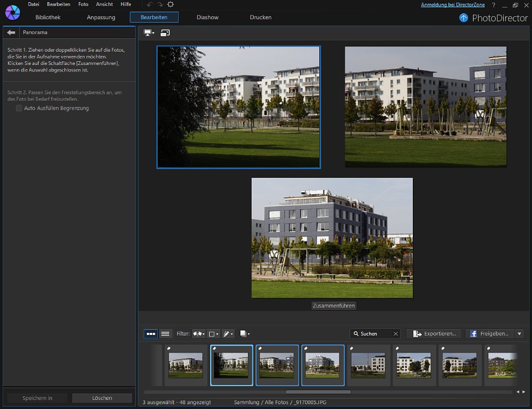Image resolution: width=532 pixels, height=409 pixels.
Task: Open the Foto menu
Action: pyautogui.click(x=83, y=4)
